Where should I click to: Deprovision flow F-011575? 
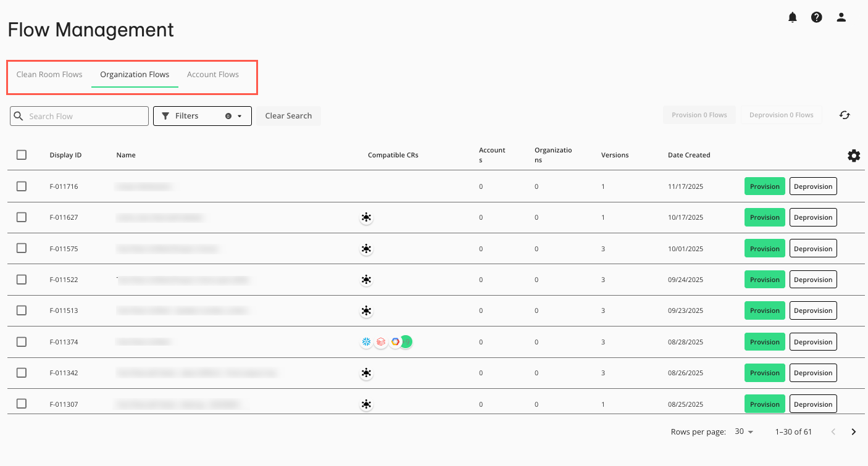[x=813, y=249]
